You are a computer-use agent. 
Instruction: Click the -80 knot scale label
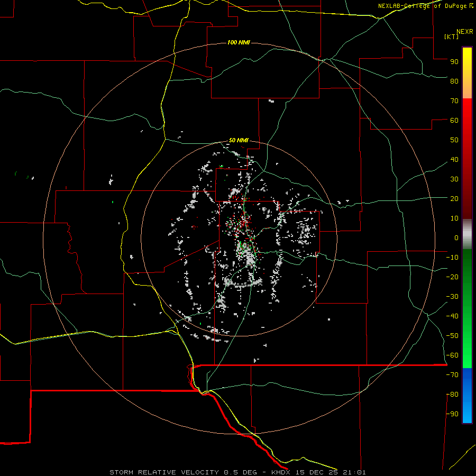[452, 395]
